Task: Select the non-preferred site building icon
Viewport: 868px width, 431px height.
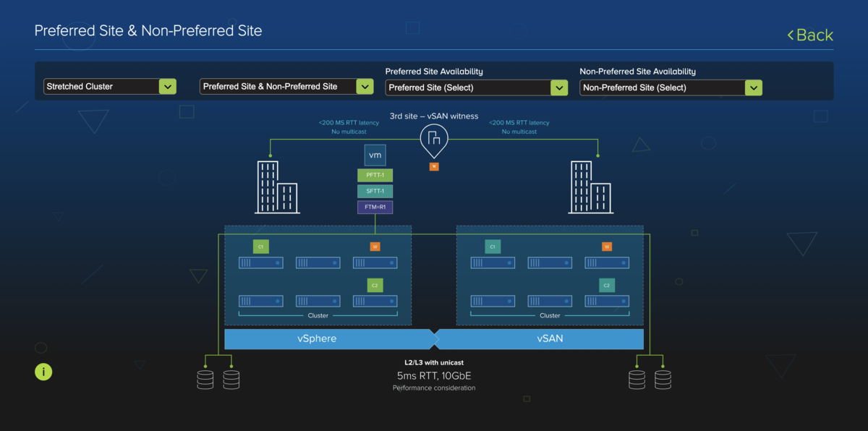Action: coord(591,187)
